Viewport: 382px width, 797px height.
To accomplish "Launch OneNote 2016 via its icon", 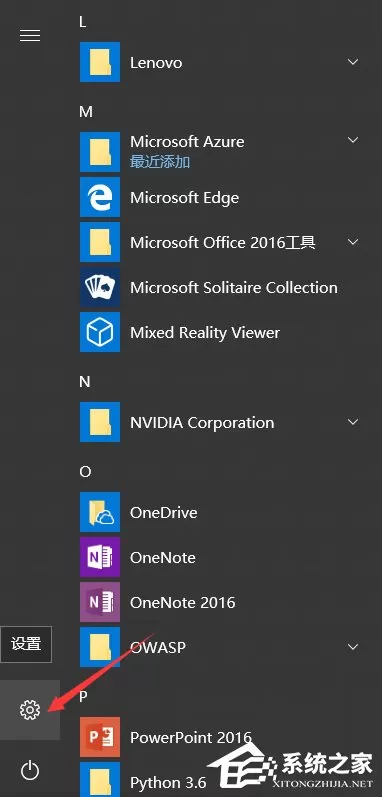I will point(100,602).
